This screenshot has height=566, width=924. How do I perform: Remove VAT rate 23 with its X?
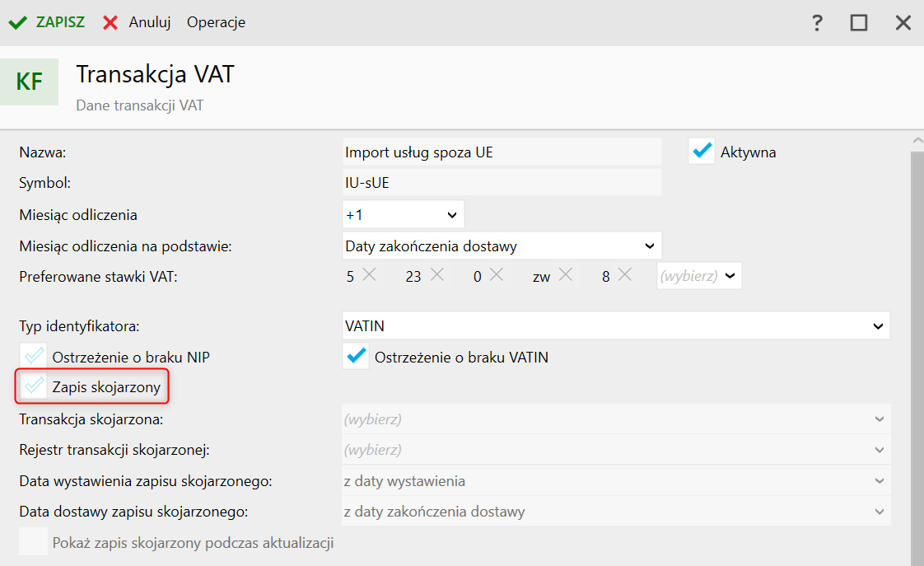[x=436, y=275]
